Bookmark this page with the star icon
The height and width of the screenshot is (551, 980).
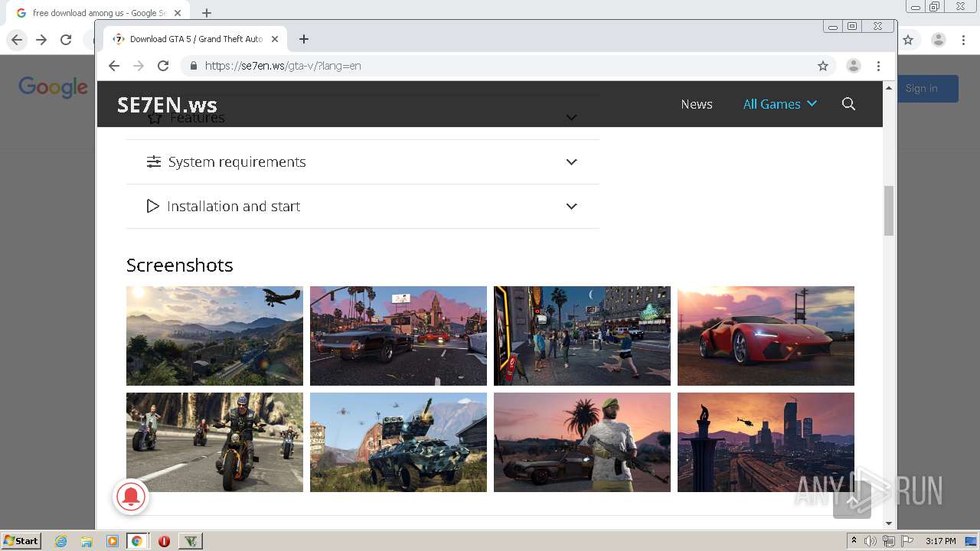click(x=823, y=66)
